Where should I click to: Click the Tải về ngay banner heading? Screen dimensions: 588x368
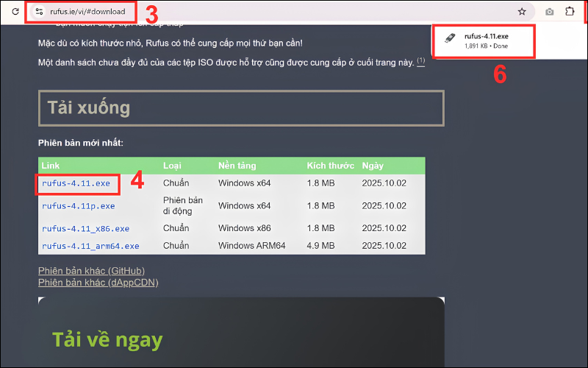107,340
